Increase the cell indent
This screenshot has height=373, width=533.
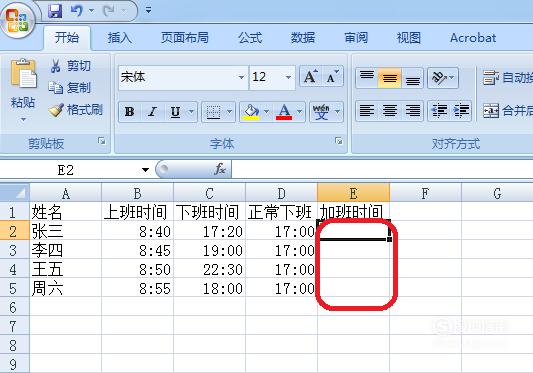[461, 111]
